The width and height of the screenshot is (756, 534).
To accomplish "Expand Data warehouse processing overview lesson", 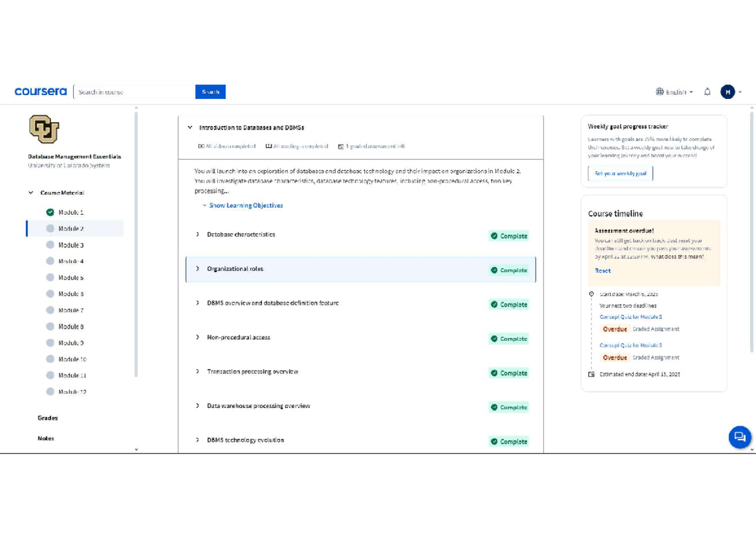I will coord(198,406).
